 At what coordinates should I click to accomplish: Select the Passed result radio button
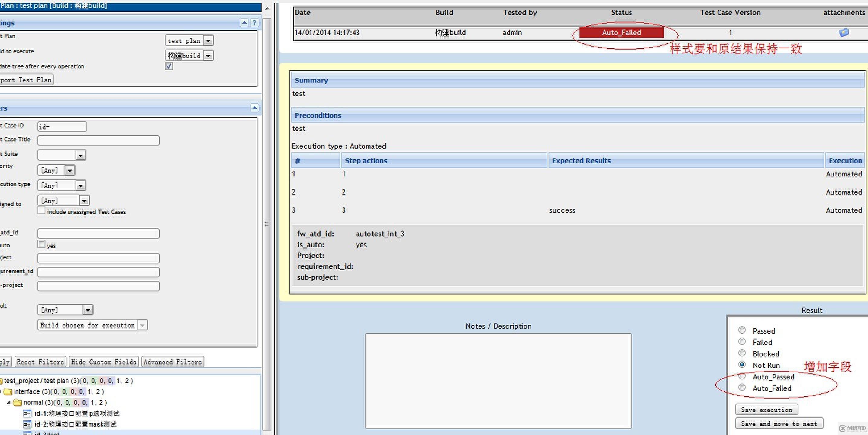742,330
